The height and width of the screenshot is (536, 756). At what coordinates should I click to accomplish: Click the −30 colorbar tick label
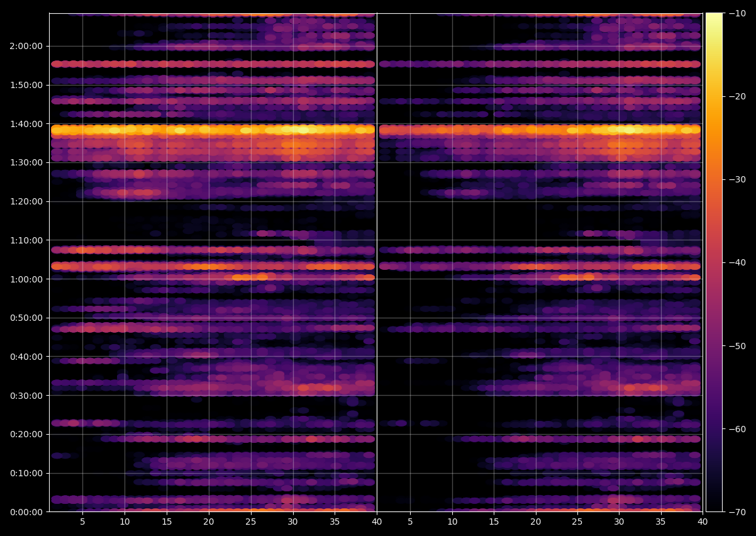[x=737, y=179]
